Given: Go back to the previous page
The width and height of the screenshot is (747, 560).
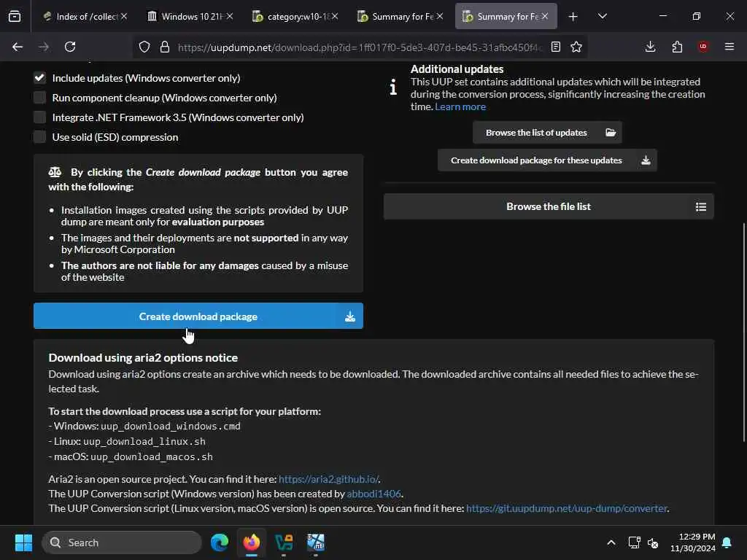Looking at the screenshot, I should (x=18, y=47).
